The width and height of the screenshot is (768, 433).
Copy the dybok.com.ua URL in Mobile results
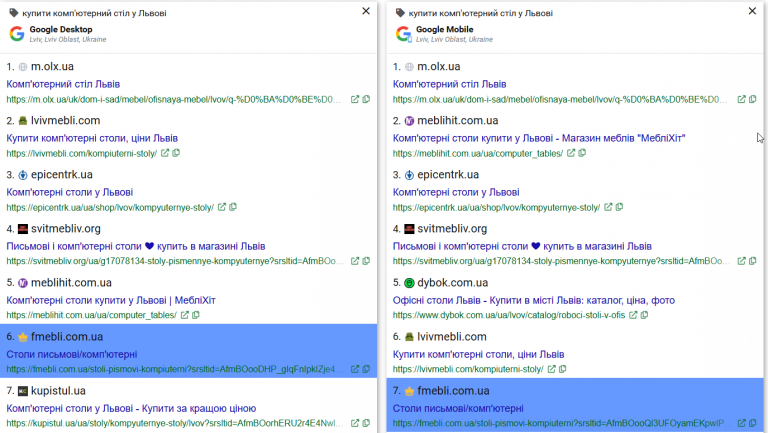click(641, 315)
